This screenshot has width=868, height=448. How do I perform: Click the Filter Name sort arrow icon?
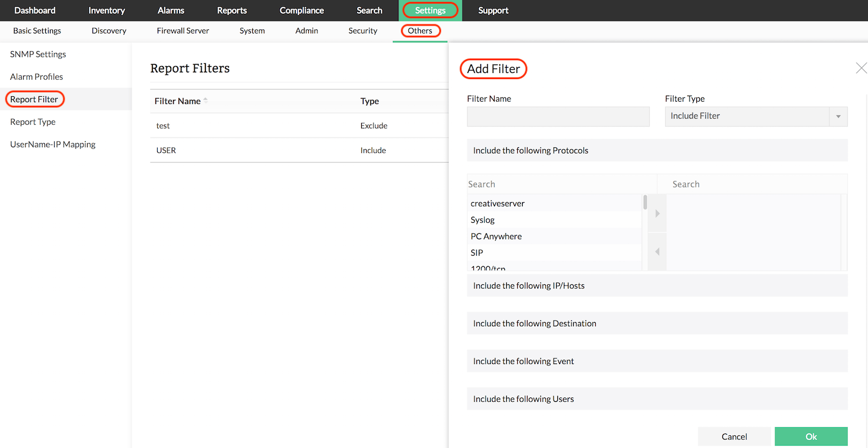coord(205,100)
